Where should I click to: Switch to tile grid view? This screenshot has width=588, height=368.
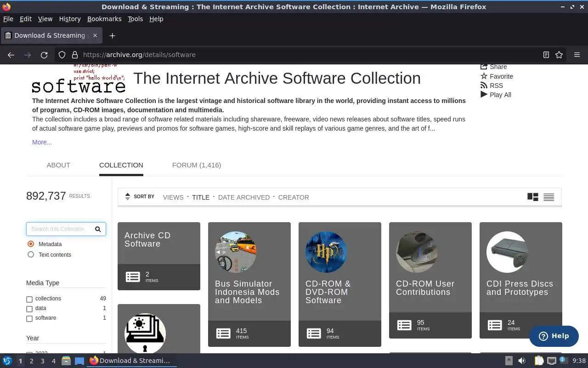tap(533, 197)
